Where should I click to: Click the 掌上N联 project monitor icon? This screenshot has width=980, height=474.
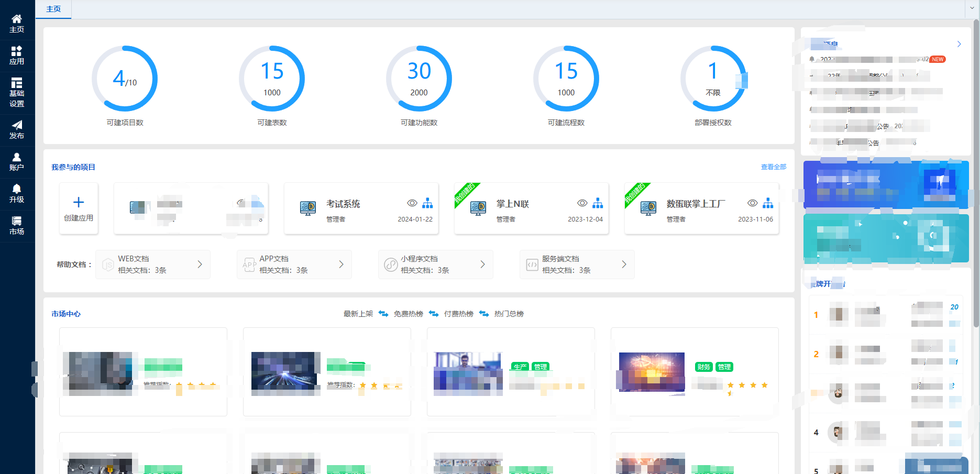click(478, 208)
